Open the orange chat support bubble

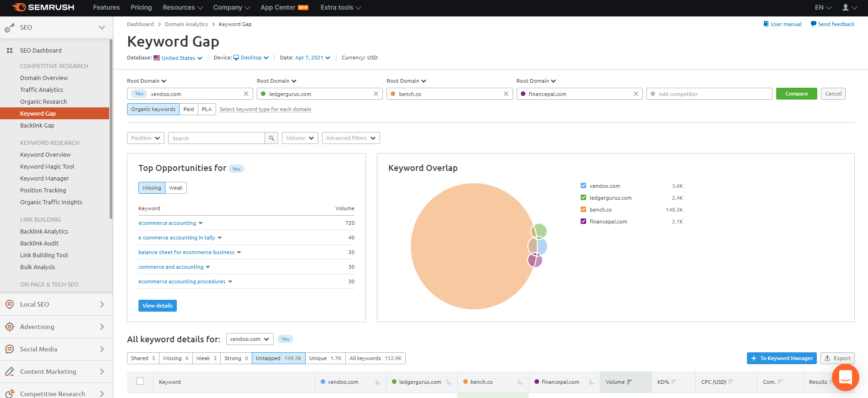(845, 377)
